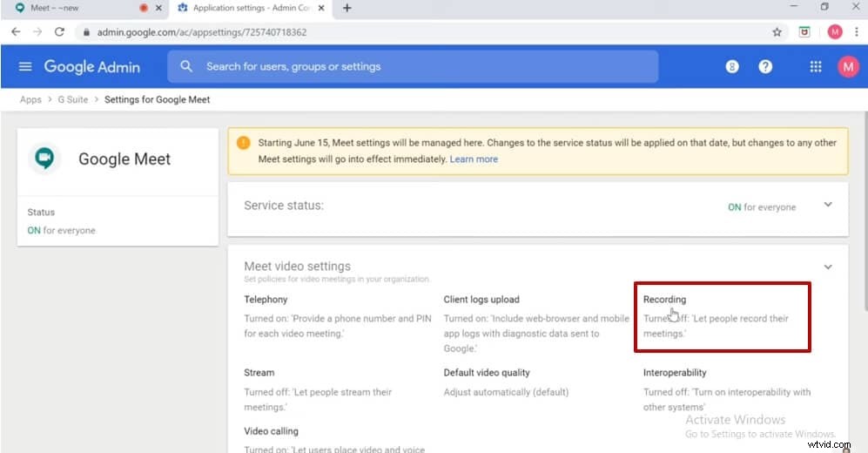Open the Telephony setting
Viewport: 868px width, 453px height.
(338, 316)
